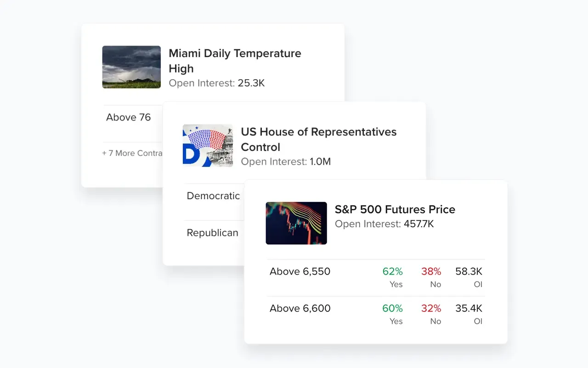Screen dimensions: 588x368
Task: Select the Republican contract row
Action: click(x=212, y=233)
